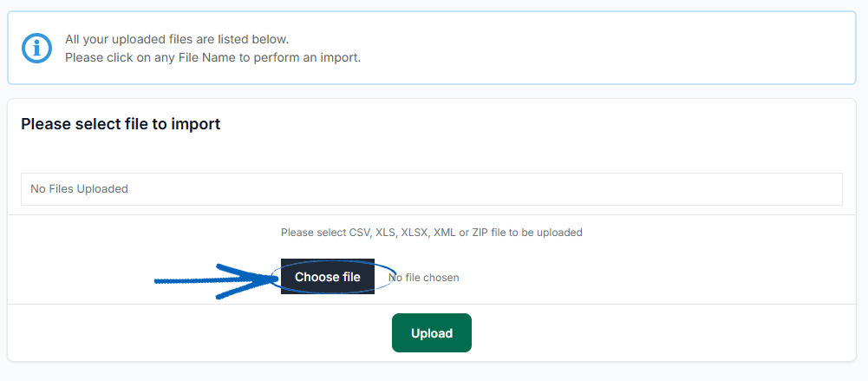This screenshot has height=381, width=868.
Task: Select the 'No file chosen' label
Action: 424,278
